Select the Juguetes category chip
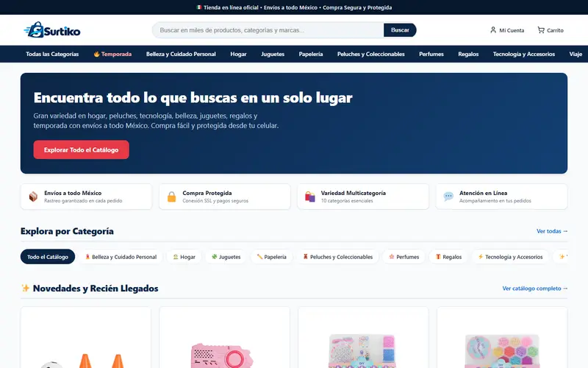588x368 pixels. (226, 257)
